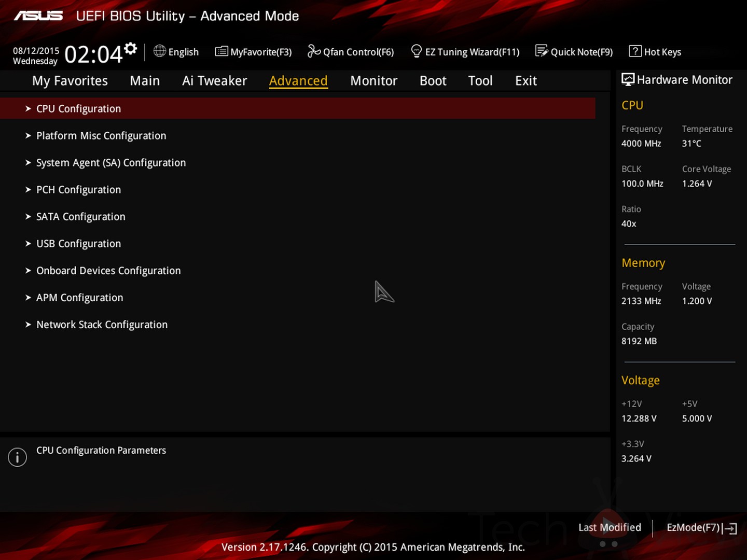Click the Hot Keys question mark icon
The width and height of the screenshot is (747, 560).
[635, 51]
